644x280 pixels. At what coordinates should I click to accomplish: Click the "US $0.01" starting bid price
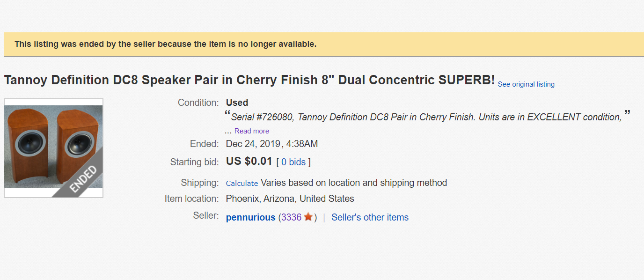point(249,162)
